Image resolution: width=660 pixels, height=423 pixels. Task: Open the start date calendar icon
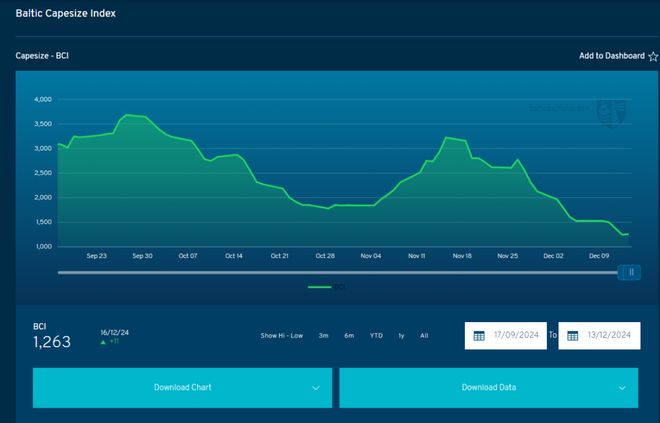pos(479,335)
